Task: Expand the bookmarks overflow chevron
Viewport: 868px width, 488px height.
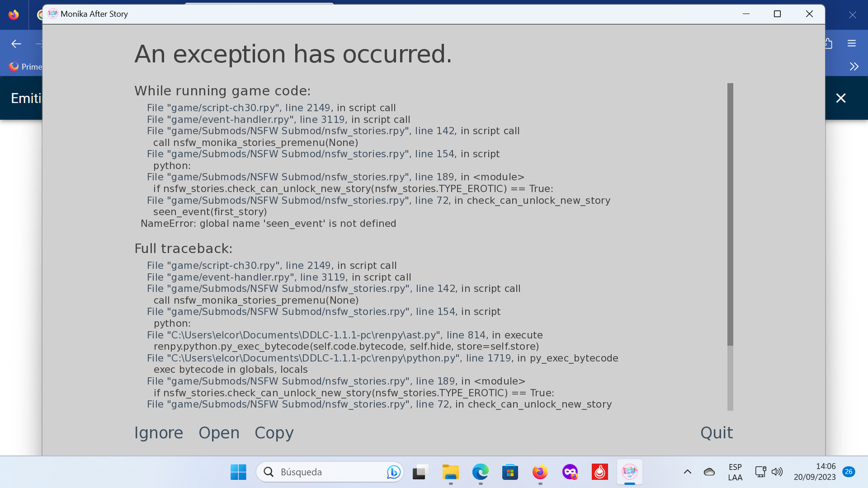Action: (854, 67)
